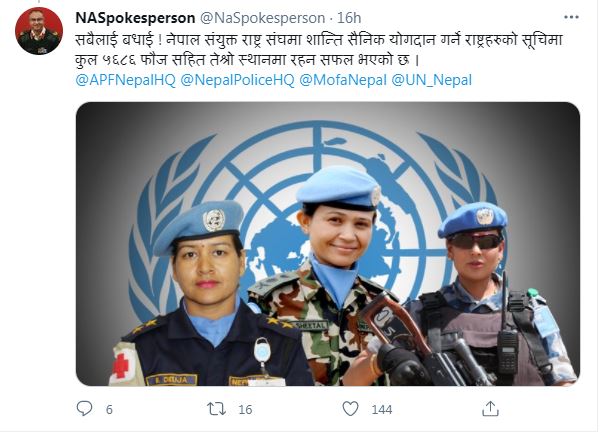
Task: Click the like count 144
Action: coord(382,410)
